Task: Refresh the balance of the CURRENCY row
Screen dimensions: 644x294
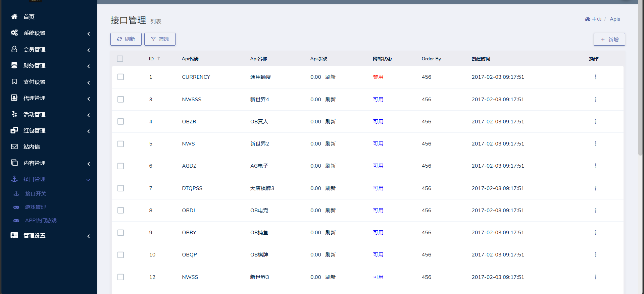Action: click(x=330, y=77)
